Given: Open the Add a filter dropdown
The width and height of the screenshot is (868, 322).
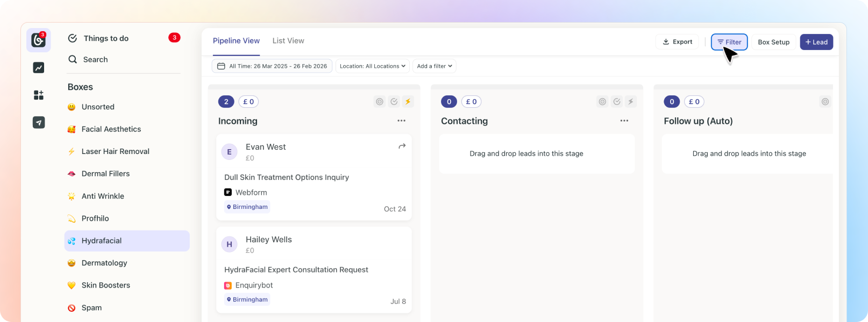Looking at the screenshot, I should pyautogui.click(x=435, y=66).
